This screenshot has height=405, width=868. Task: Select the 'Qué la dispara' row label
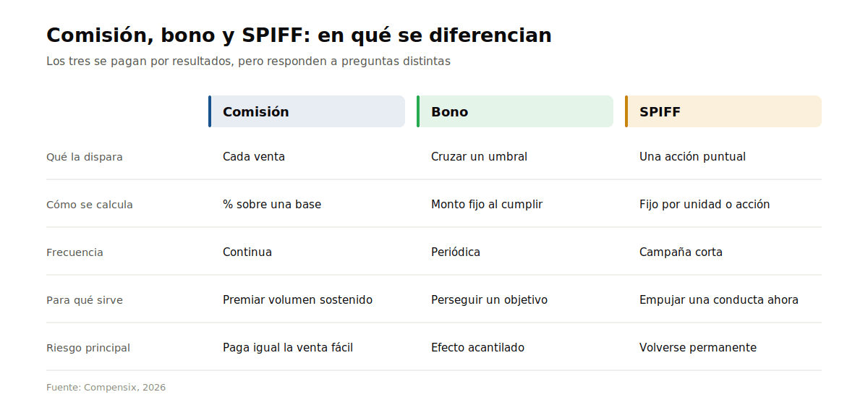tap(85, 157)
